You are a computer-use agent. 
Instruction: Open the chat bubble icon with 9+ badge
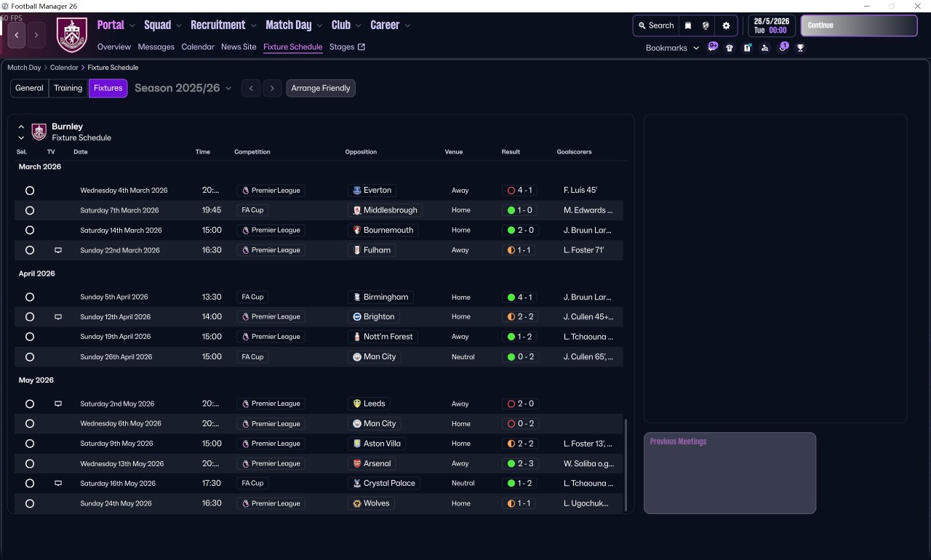[x=713, y=47]
